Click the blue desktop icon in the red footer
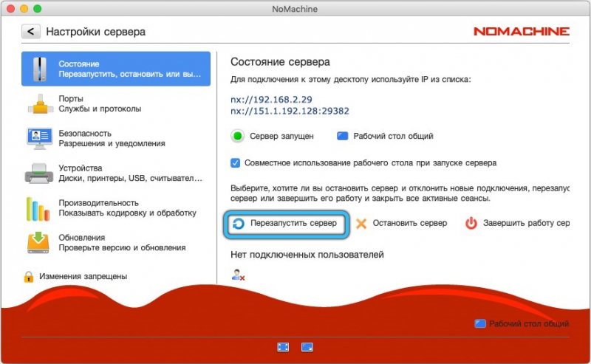Screen dimensions: 591x364 coord(479,323)
